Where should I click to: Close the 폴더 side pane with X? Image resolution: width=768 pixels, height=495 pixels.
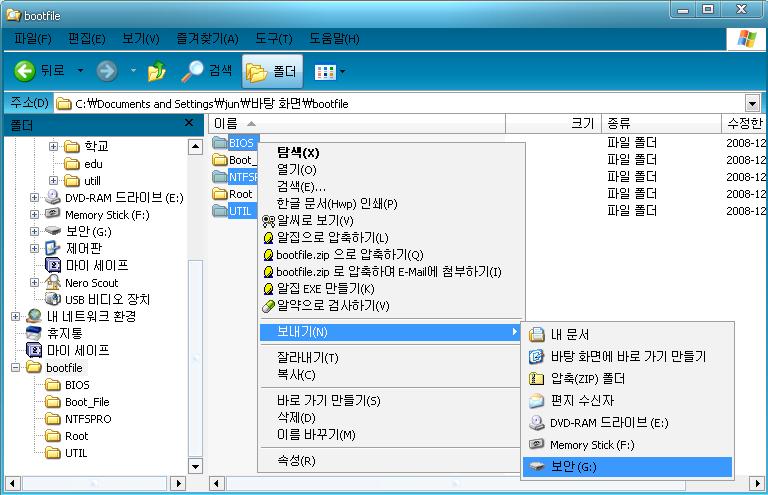(189, 123)
